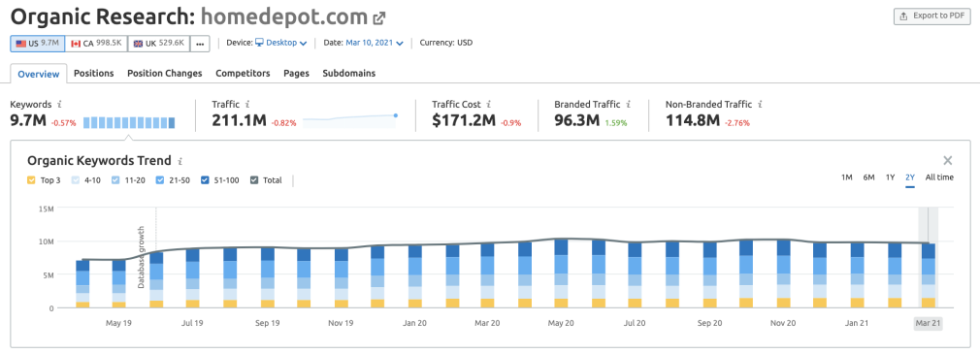Click the Branded Traffic info icon
This screenshot has width=980, height=354.
point(628,105)
